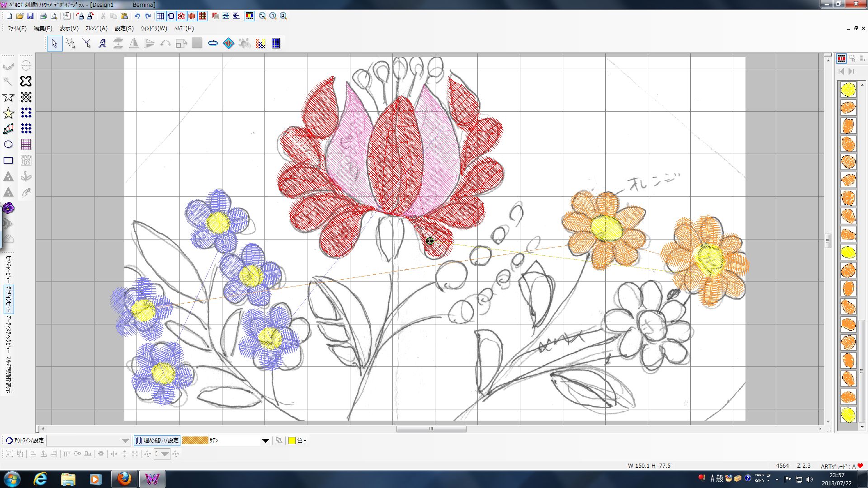Open Internet Explorer from the taskbar
Viewport: 868px width, 488px height.
pyautogui.click(x=40, y=479)
